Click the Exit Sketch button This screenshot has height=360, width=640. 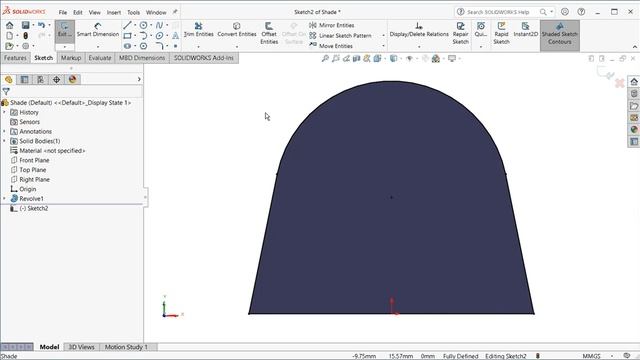pyautogui.click(x=64, y=30)
